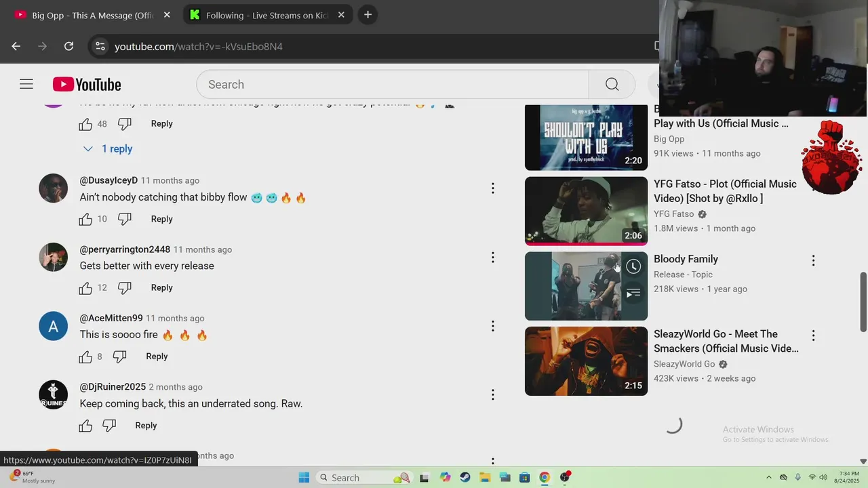Open the site info icon in address bar
This screenshot has height=488, width=868.
click(100, 46)
